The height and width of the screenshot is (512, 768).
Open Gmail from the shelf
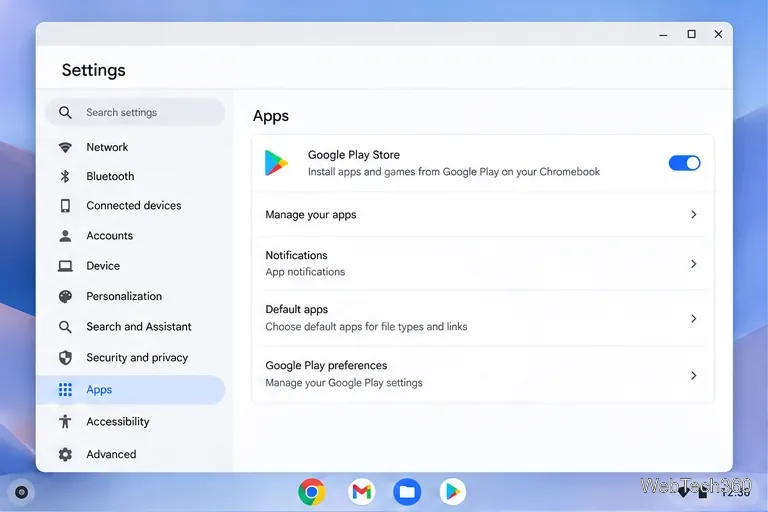tap(361, 491)
